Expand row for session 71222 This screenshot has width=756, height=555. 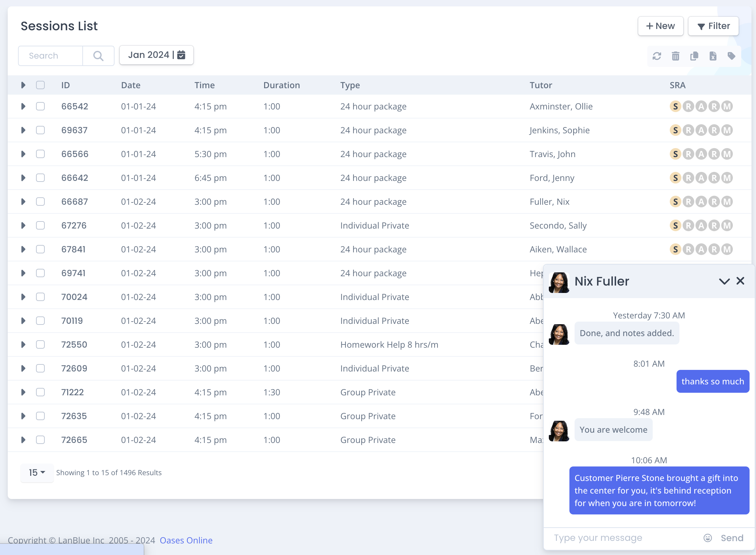click(x=23, y=393)
